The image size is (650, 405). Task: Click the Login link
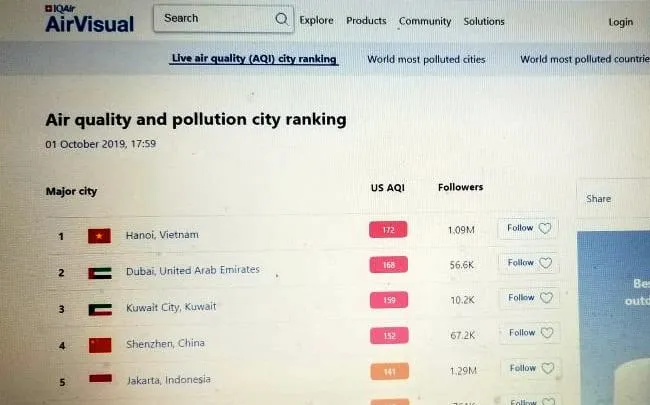(x=620, y=22)
